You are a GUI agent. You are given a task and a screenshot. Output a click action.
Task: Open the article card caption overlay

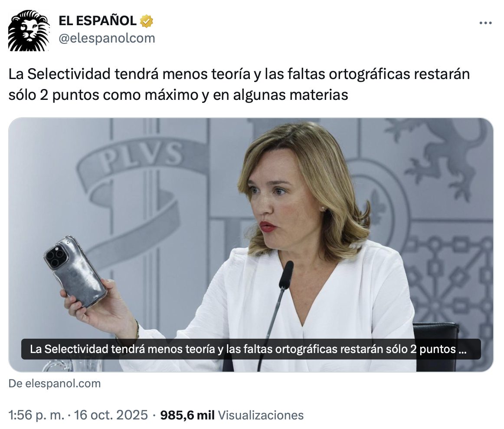click(251, 349)
